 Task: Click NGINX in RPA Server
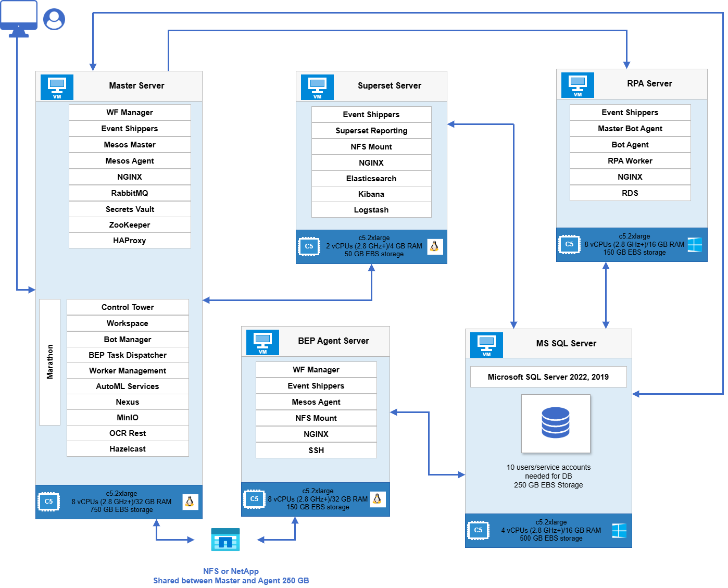630,177
